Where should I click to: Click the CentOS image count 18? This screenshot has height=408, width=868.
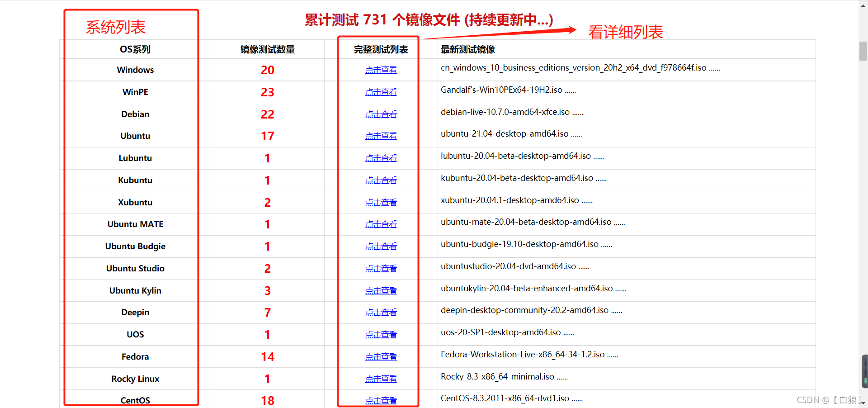(267, 401)
